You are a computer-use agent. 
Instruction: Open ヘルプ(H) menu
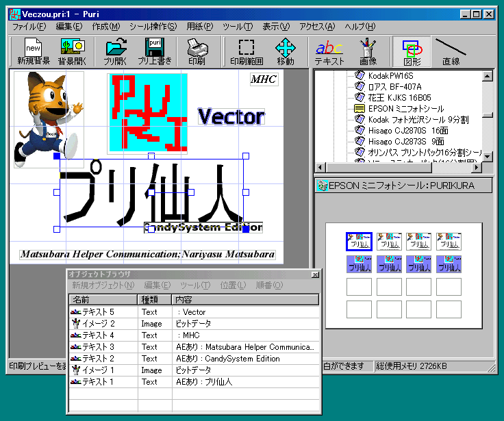pyautogui.click(x=360, y=26)
